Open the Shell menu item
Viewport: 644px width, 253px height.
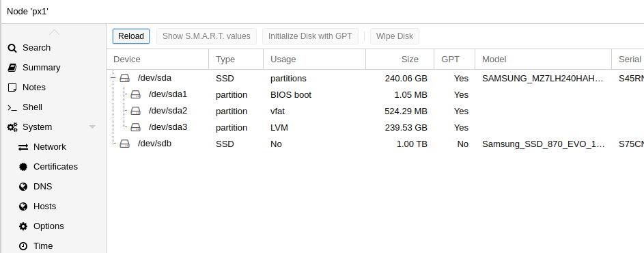(54, 107)
